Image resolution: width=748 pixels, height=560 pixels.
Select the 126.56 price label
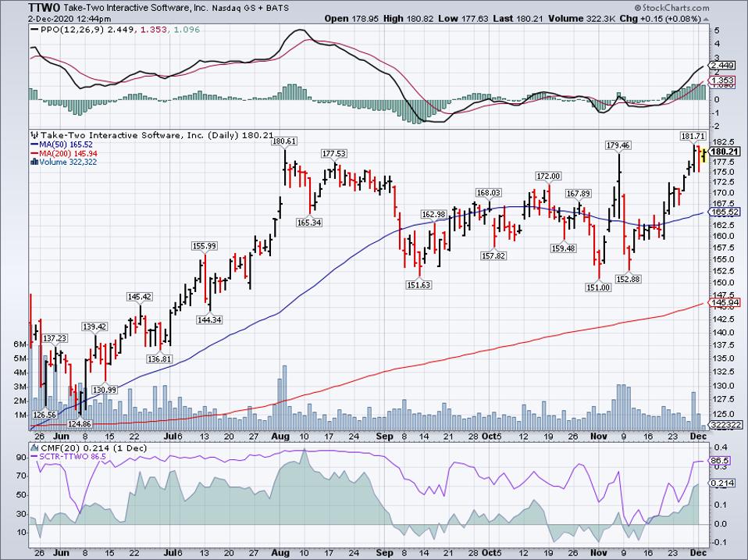click(45, 415)
